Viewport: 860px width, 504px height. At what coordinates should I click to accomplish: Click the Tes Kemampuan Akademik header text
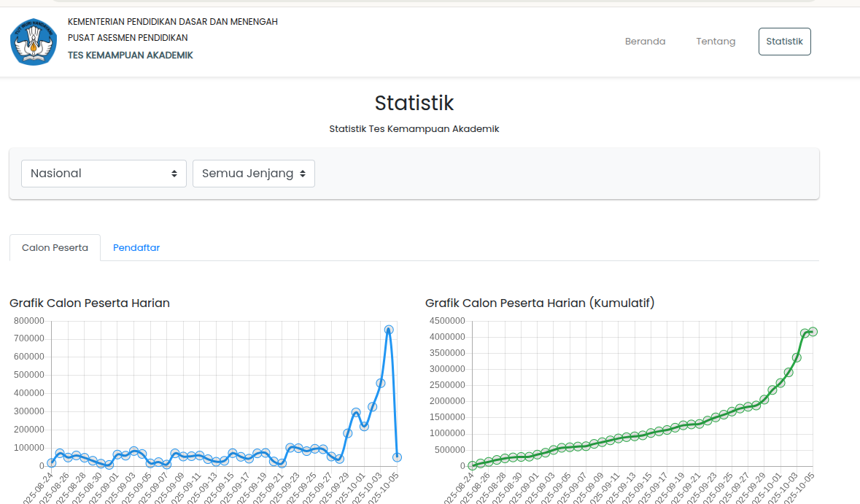click(x=131, y=55)
